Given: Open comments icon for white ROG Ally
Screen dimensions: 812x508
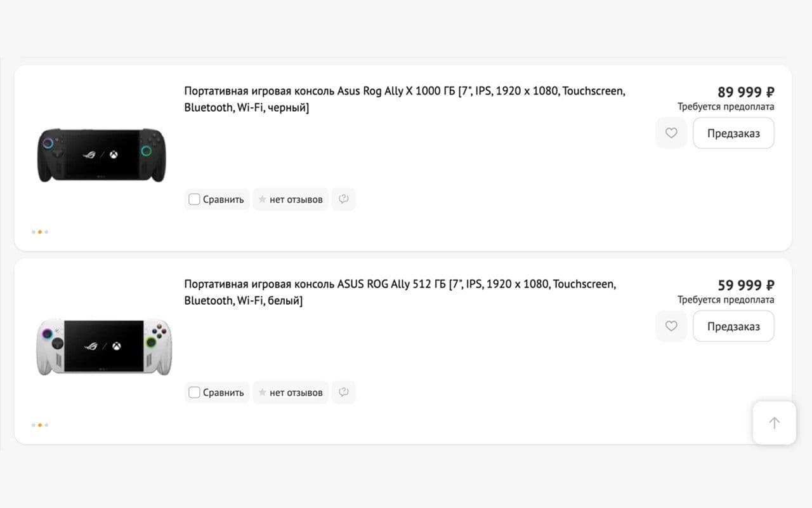Looking at the screenshot, I should tap(344, 392).
